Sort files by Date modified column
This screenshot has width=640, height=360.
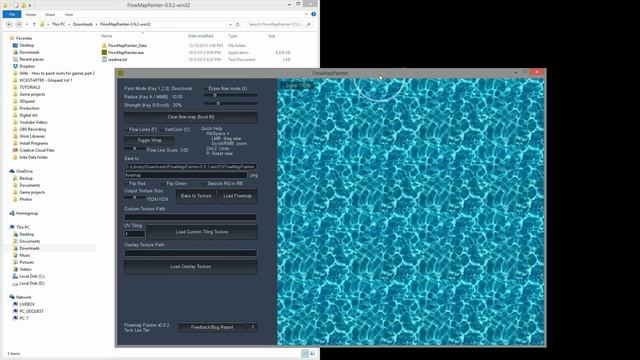(x=200, y=36)
